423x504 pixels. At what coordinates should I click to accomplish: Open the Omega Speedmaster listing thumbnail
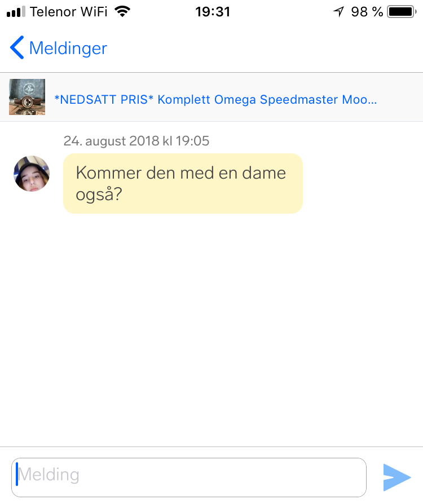click(x=27, y=97)
